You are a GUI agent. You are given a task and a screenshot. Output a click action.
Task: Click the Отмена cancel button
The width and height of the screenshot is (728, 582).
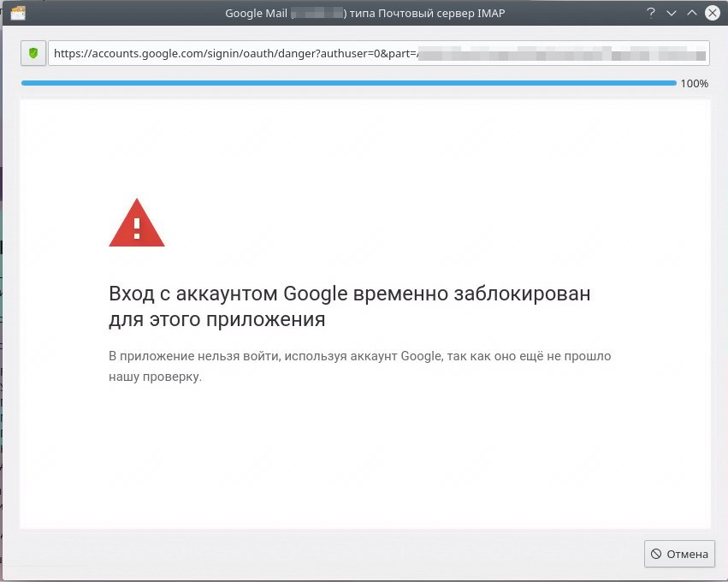679,554
